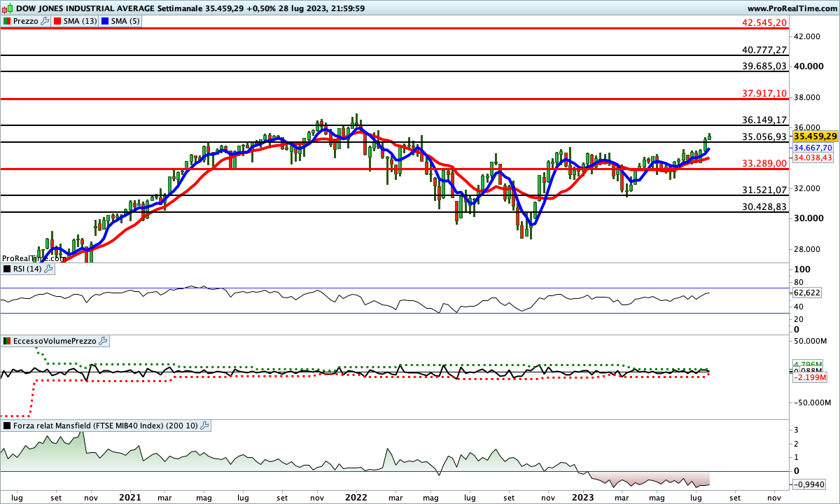Select the EccessoVolumePrezzo indicator label

tap(55, 342)
